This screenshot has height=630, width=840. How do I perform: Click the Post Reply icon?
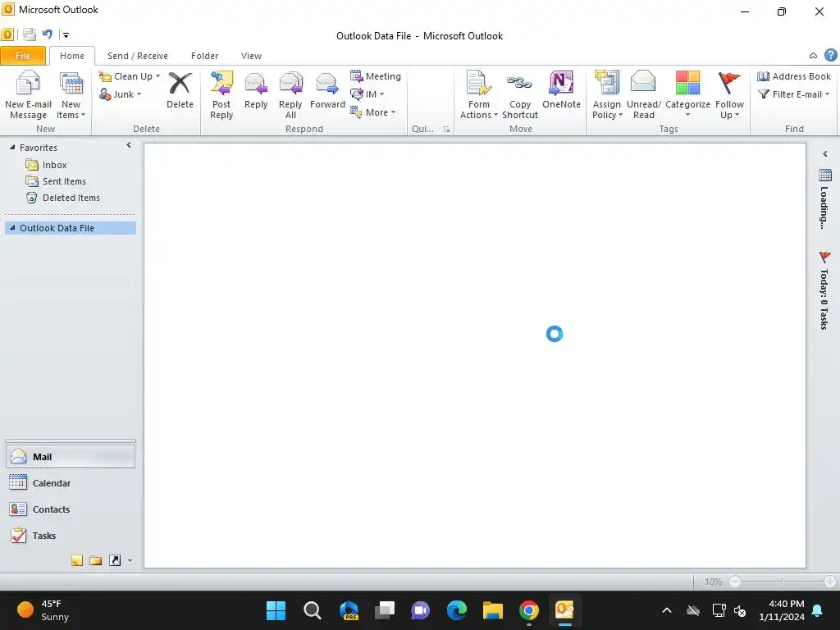tap(221, 95)
